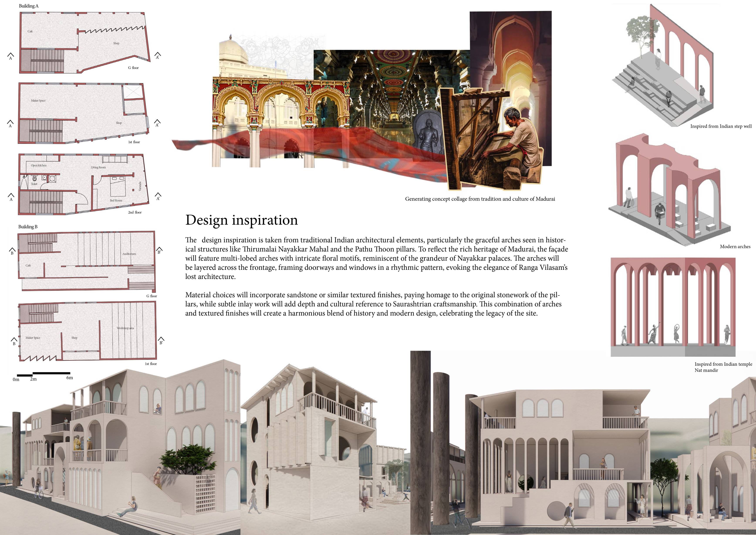Click the "Building A" heading text
This screenshot has height=535, width=756.
tap(29, 6)
